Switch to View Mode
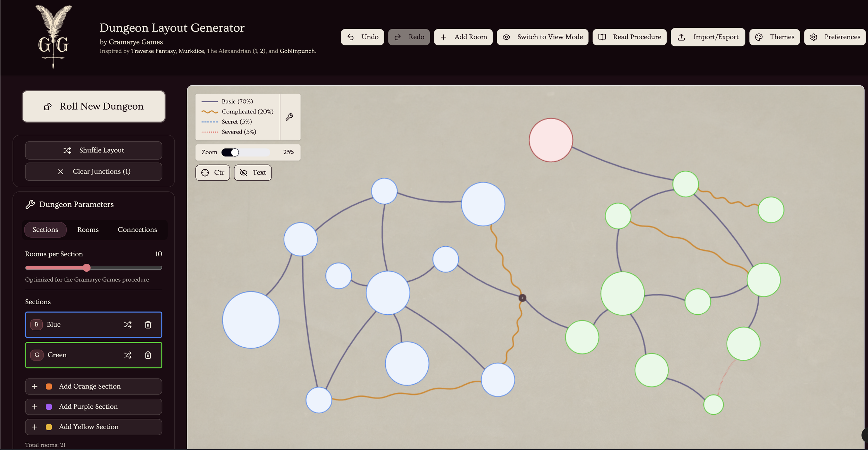 pos(542,37)
